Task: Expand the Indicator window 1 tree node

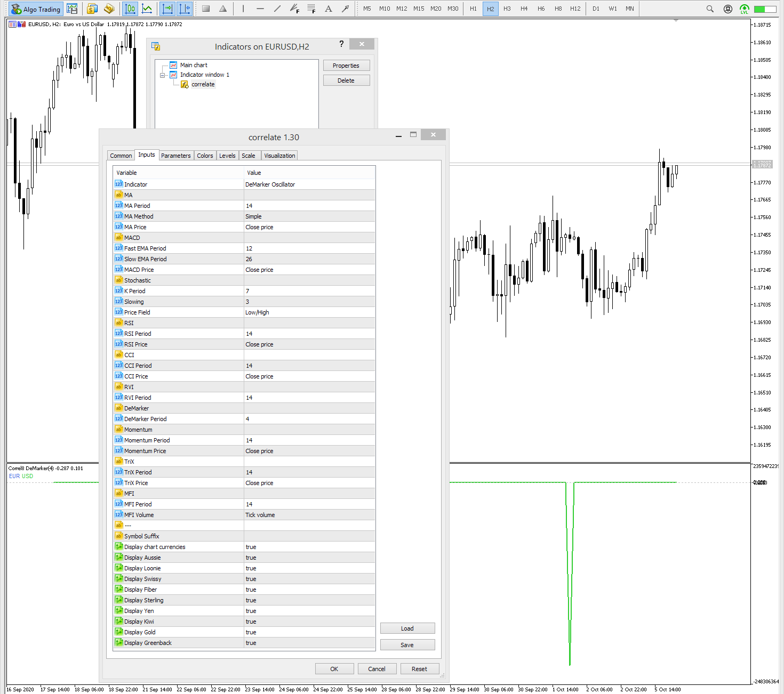Action: 163,75
